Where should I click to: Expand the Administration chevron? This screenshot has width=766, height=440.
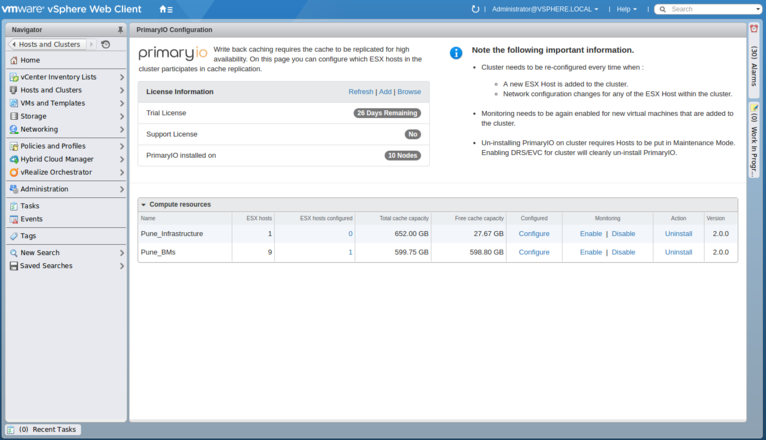click(122, 189)
